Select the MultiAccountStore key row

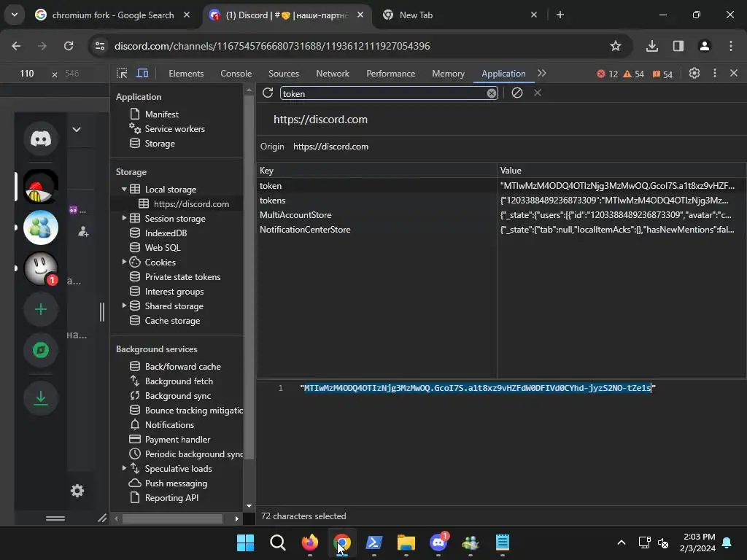click(x=502, y=215)
